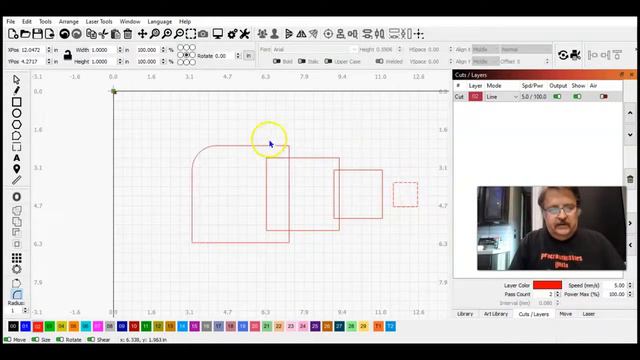Open the Font dropdown showing Arial

click(x=314, y=49)
